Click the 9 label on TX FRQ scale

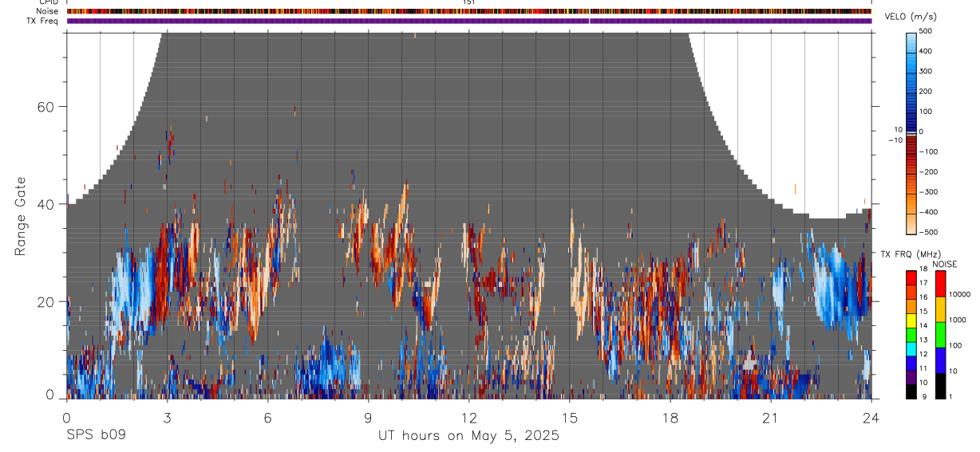[x=923, y=397]
